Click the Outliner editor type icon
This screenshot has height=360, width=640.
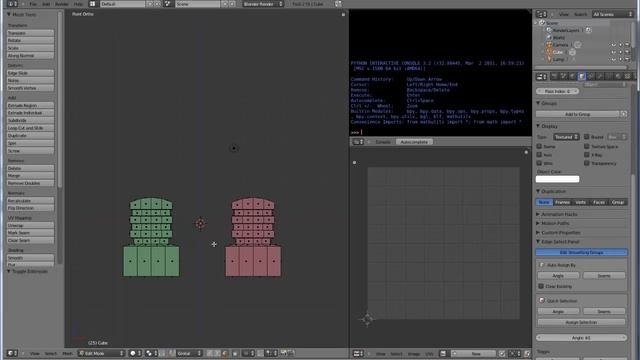[541, 14]
